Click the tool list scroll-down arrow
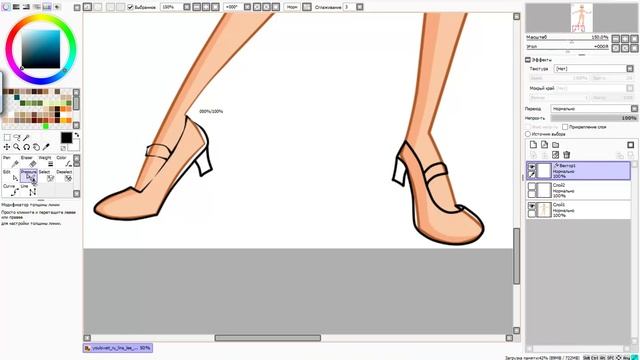Screen dimensions: 640x360 click(x=76, y=193)
